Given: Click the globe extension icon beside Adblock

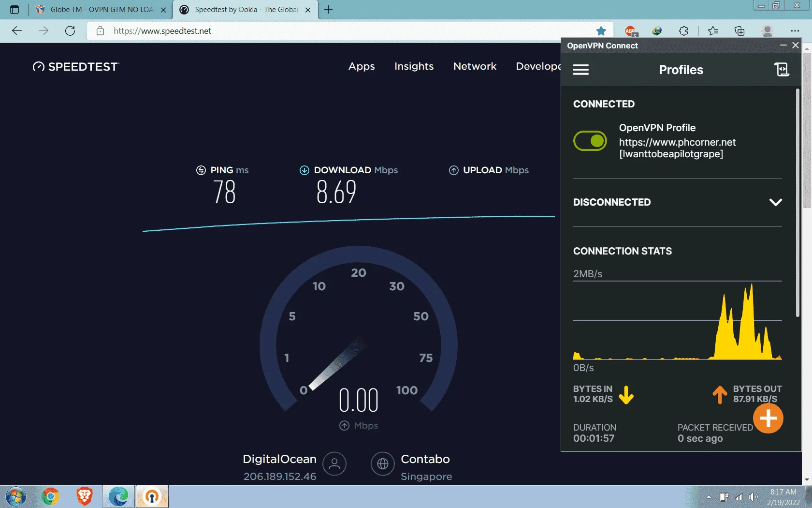Looking at the screenshot, I should [657, 31].
